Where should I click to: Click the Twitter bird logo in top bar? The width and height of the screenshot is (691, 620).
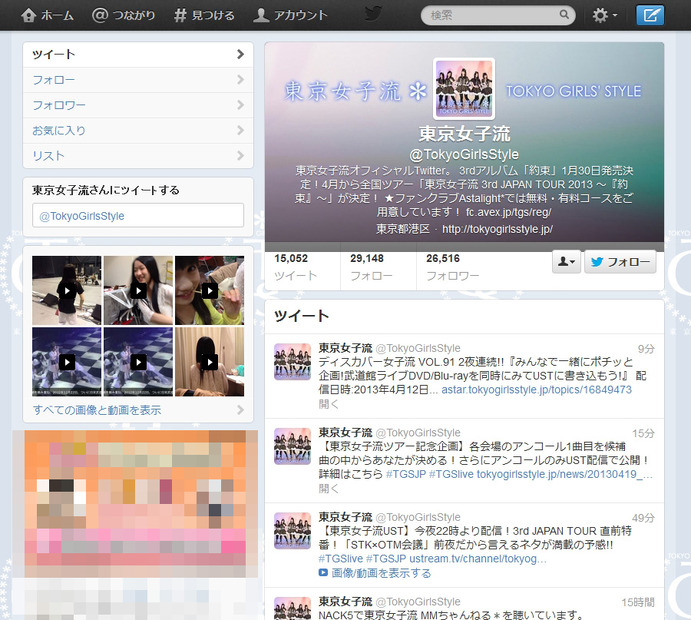pyautogui.click(x=373, y=14)
